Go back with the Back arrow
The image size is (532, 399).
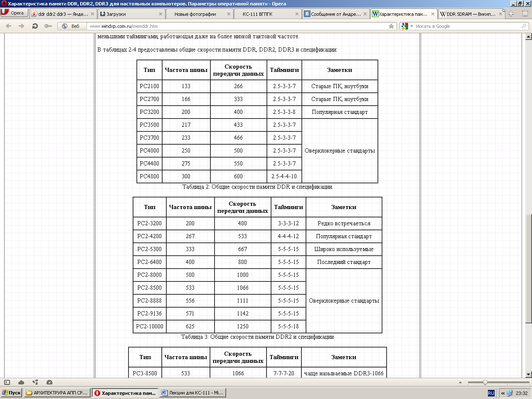[9, 26]
